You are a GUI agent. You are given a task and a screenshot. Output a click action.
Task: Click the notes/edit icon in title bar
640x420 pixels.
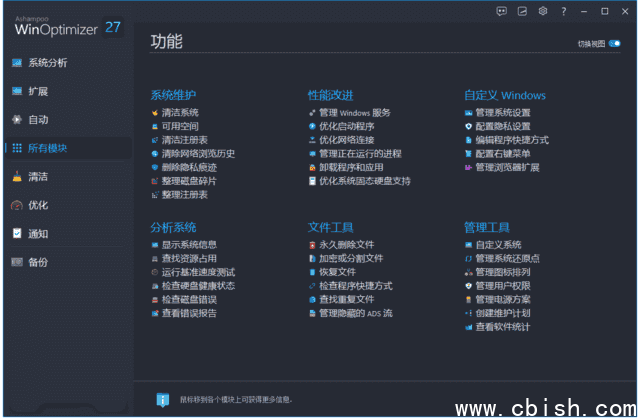click(522, 11)
